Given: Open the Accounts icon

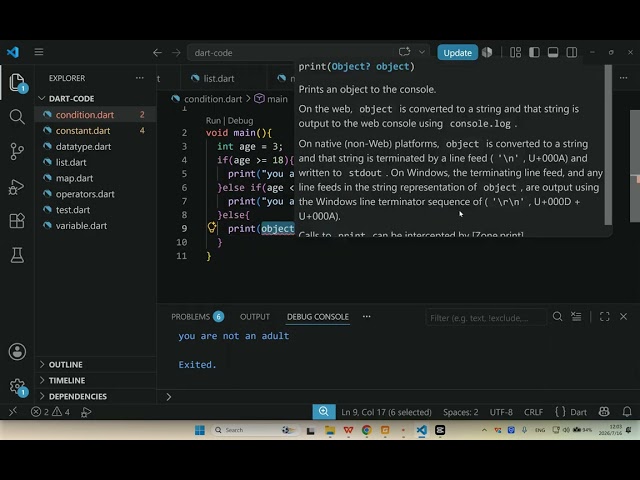Looking at the screenshot, I should coord(17,351).
